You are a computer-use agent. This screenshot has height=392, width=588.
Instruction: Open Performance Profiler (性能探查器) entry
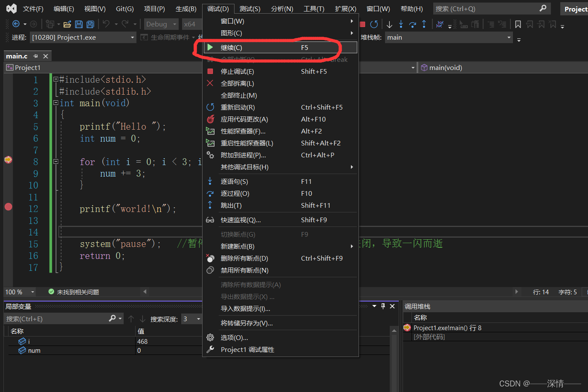click(x=280, y=131)
